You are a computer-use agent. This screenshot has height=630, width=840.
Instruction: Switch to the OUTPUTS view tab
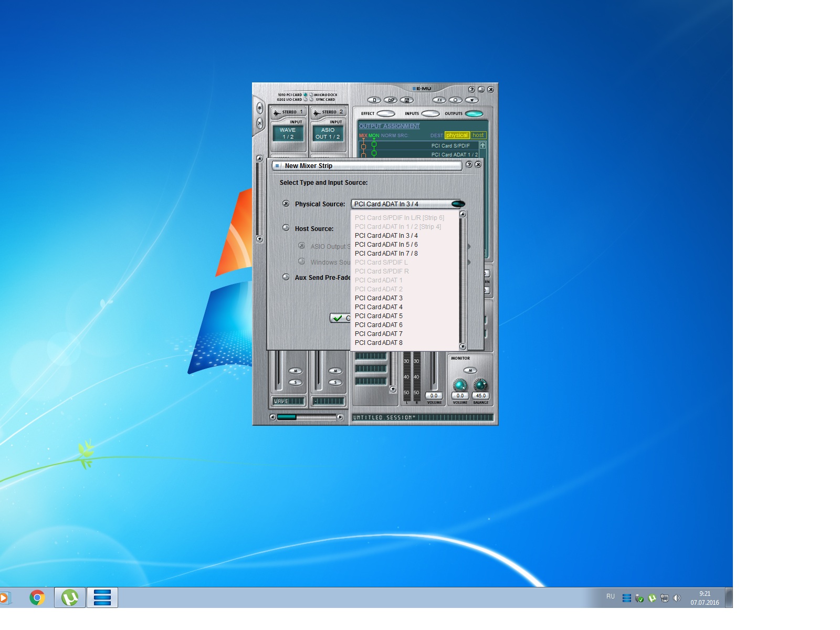[474, 113]
